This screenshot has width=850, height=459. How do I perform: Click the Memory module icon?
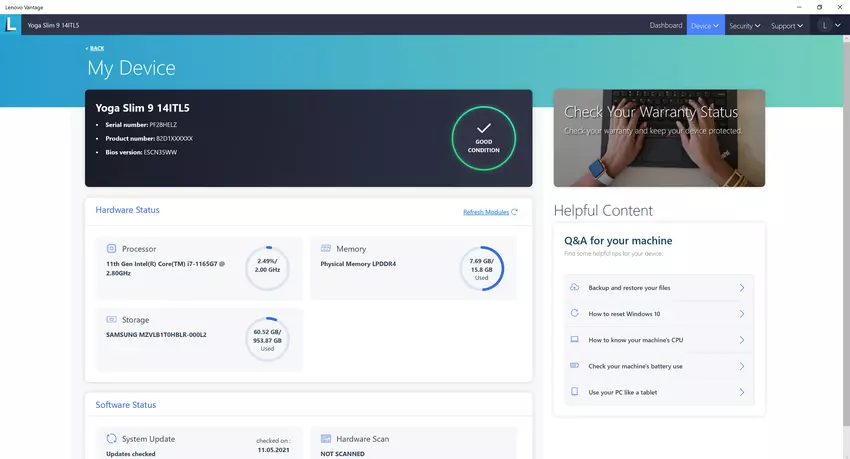(326, 249)
